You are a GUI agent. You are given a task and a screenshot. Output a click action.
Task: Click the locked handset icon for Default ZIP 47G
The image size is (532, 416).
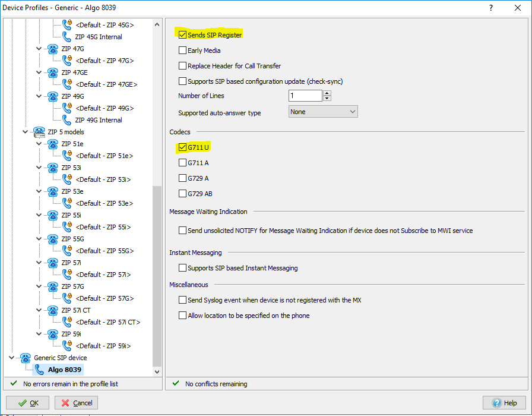click(67, 61)
